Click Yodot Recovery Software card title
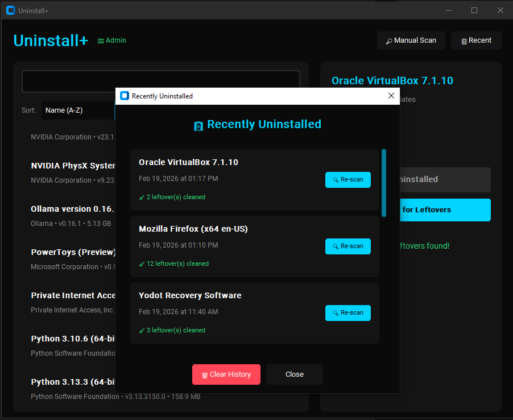Screen dimensions: 513x420 (190, 295)
